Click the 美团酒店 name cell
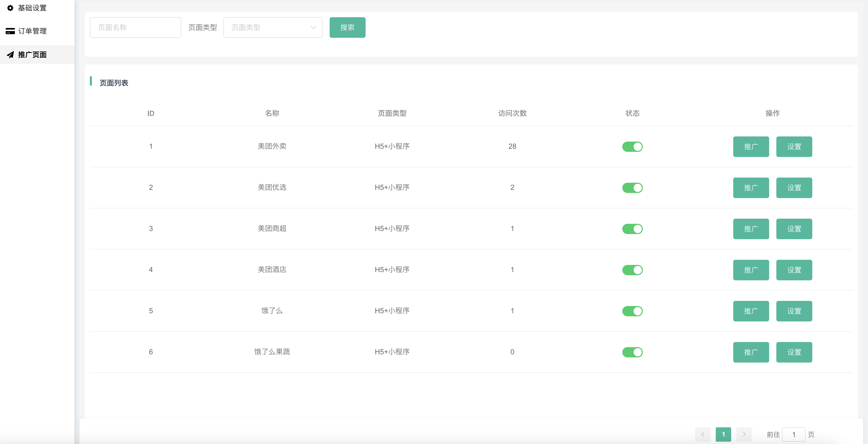Screen dimensions: 868x444 pyautogui.click(x=272, y=270)
